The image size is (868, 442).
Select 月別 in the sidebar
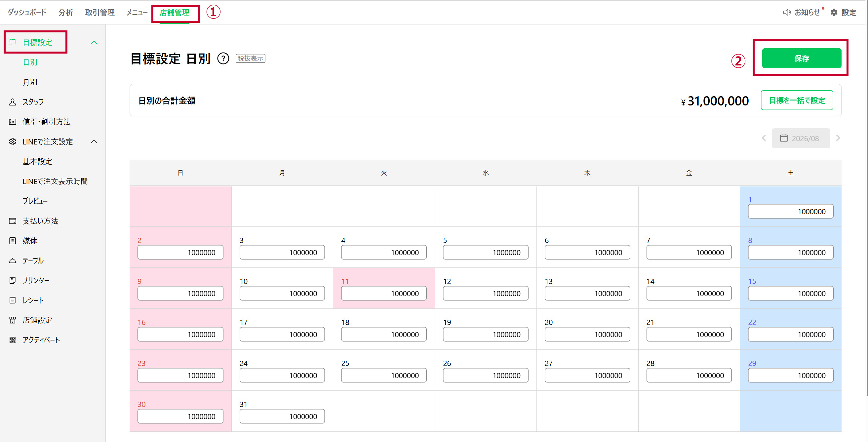pyautogui.click(x=30, y=82)
